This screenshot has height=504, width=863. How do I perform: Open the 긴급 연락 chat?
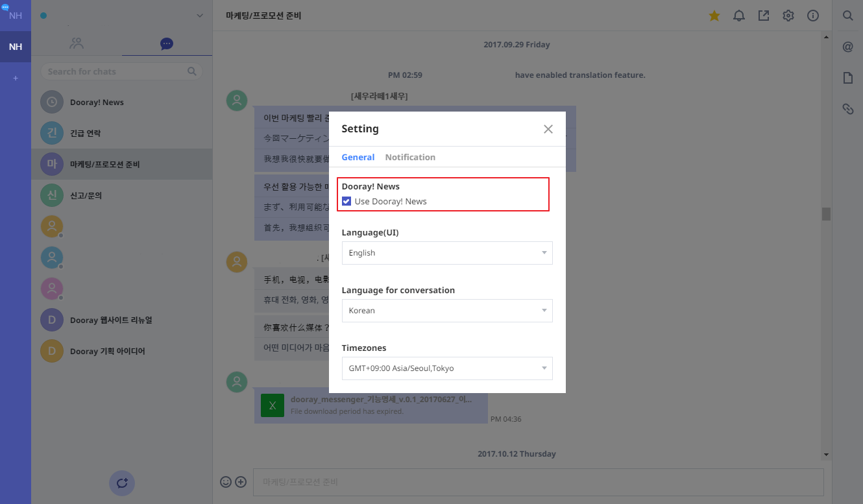121,133
